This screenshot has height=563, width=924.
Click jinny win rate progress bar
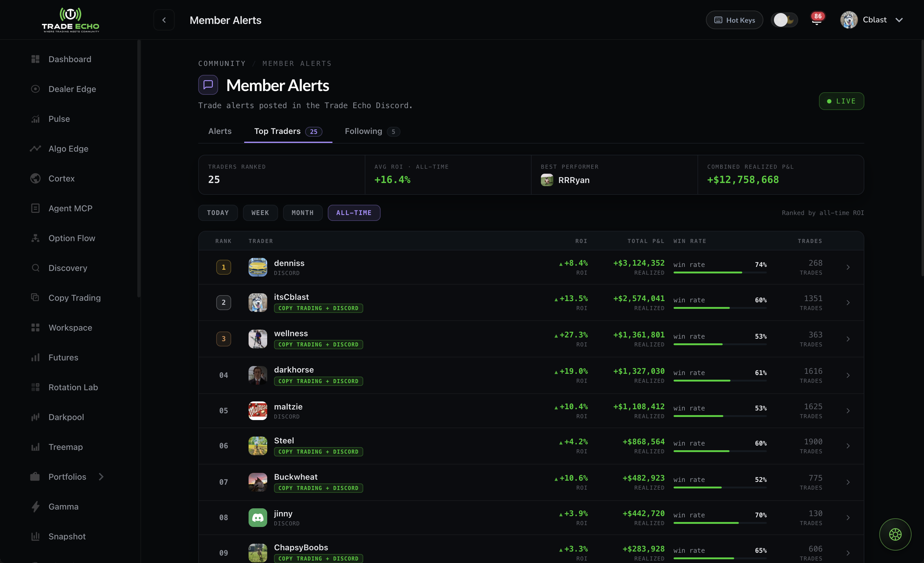[x=720, y=523]
